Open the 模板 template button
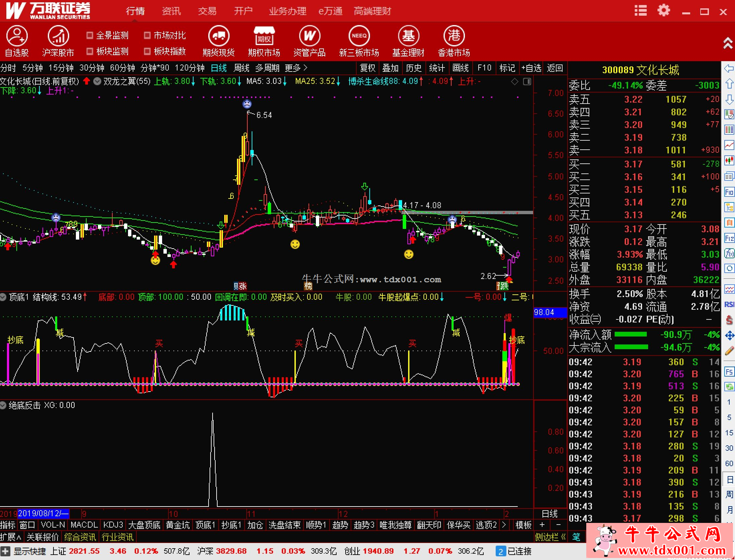The height and width of the screenshot is (560, 735). pyautogui.click(x=523, y=525)
